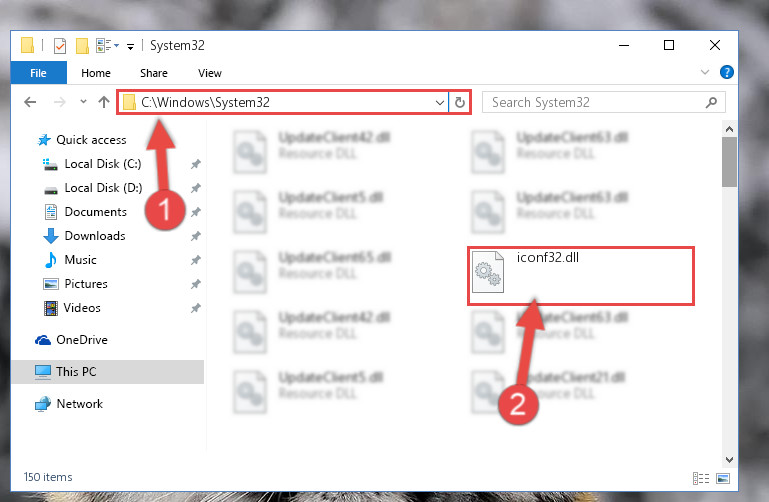Refresh the System32 folder view

[x=460, y=102]
